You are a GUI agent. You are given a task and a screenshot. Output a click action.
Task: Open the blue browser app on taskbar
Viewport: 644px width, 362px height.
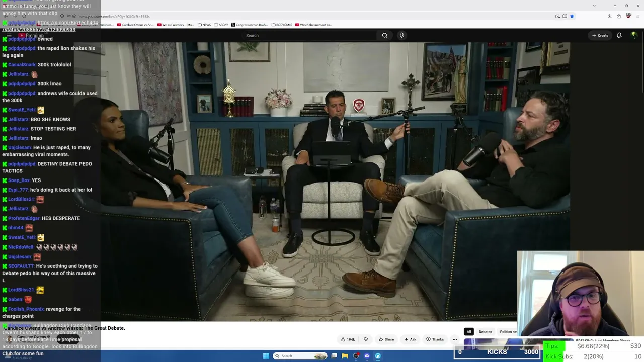(378, 356)
